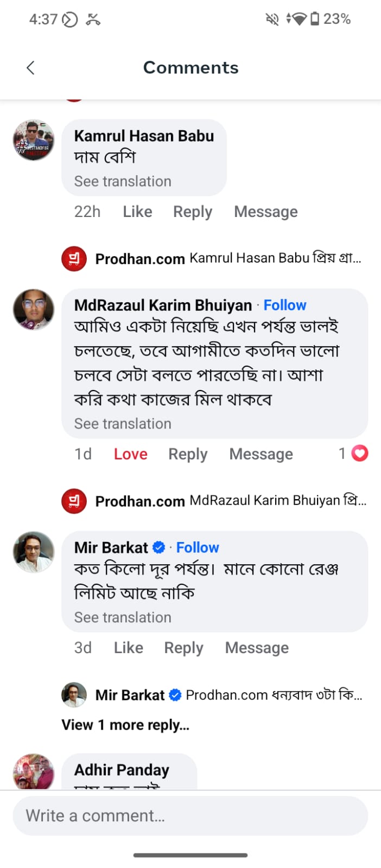This screenshot has width=381, height=868.
Task: Message Kamrul Hasan Babu
Action: click(266, 212)
